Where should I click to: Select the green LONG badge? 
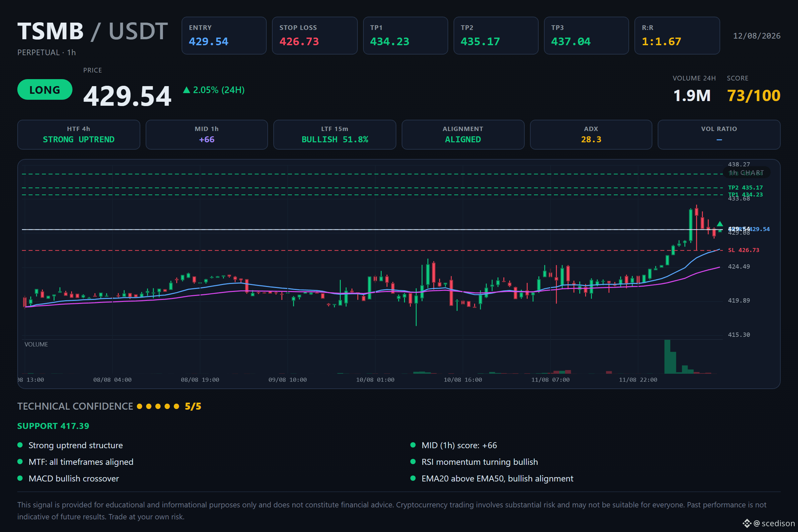(x=45, y=89)
